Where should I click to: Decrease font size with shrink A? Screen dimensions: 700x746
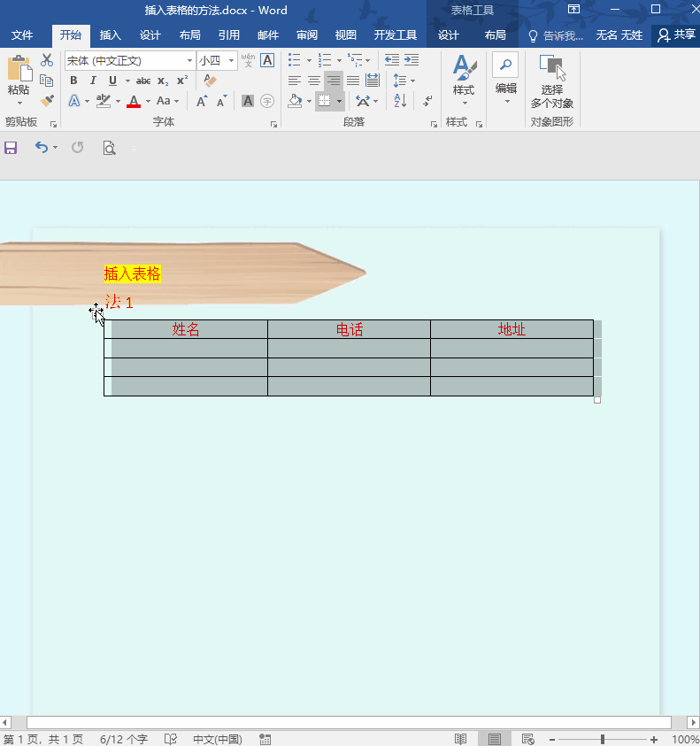(221, 101)
